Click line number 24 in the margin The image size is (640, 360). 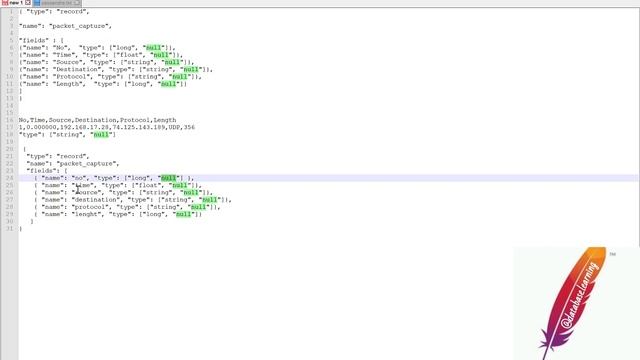pyautogui.click(x=10, y=178)
